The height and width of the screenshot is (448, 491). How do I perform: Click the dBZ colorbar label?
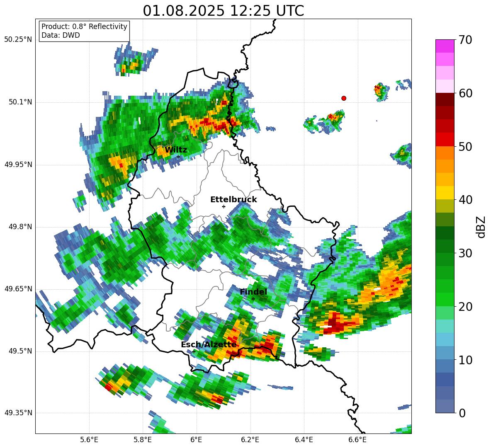coord(481,227)
